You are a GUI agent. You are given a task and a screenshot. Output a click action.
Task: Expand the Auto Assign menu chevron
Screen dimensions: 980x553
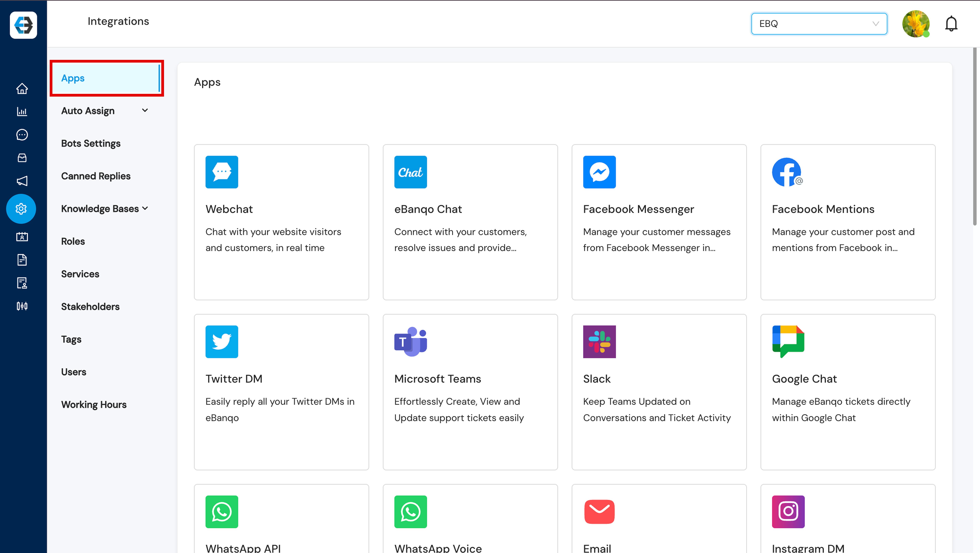pos(145,111)
